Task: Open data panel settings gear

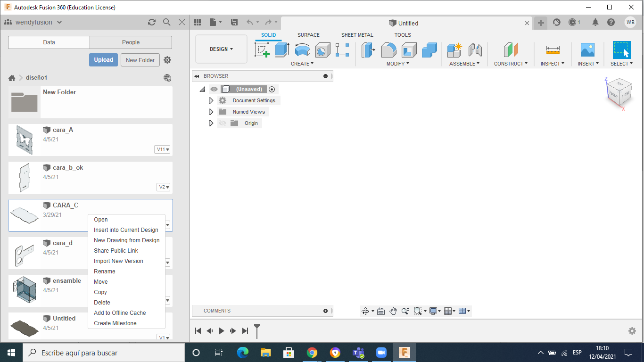Action: pyautogui.click(x=167, y=60)
